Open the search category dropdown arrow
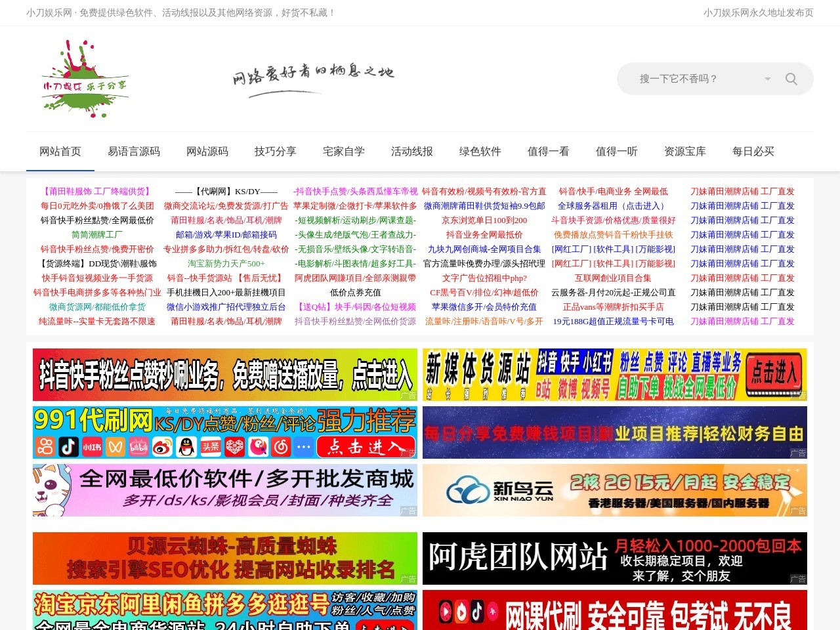Screen dimensions: 840x630 point(768,79)
